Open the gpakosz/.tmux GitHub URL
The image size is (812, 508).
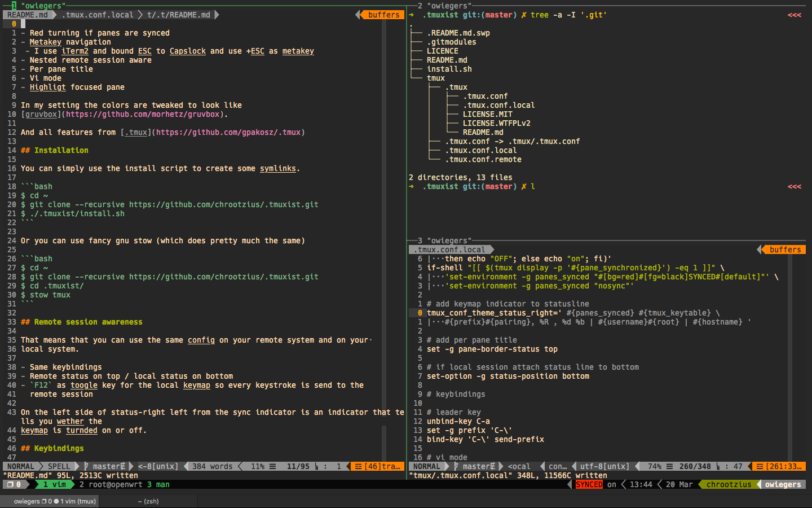click(228, 132)
